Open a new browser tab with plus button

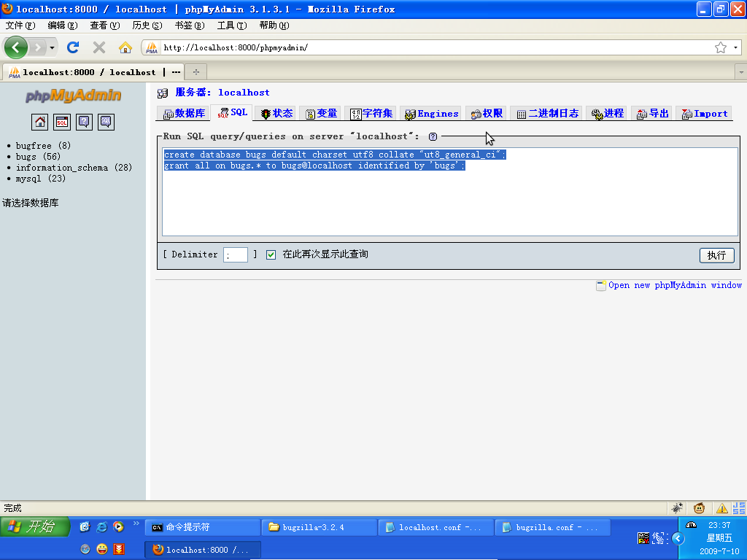(196, 72)
